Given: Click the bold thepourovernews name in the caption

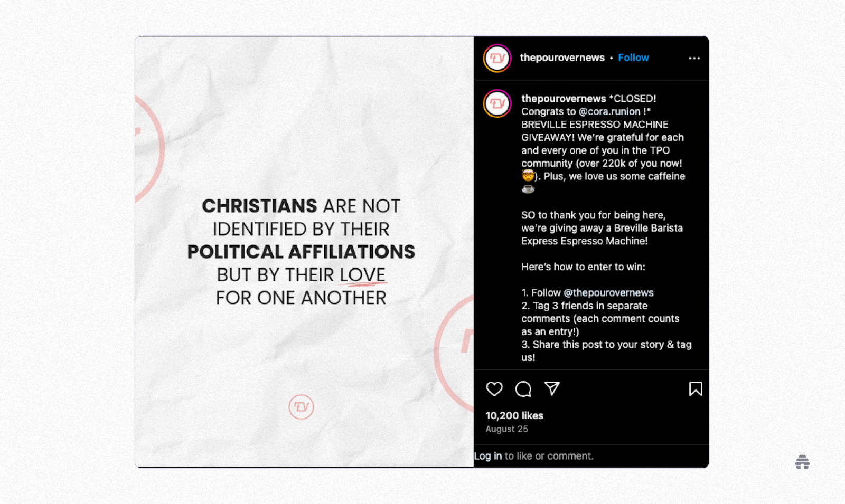Looking at the screenshot, I should coord(564,99).
